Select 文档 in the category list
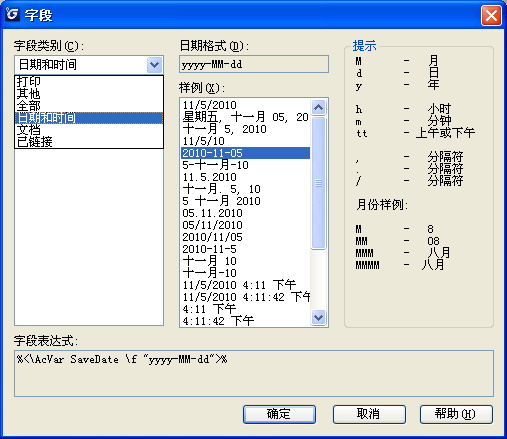This screenshot has width=507, height=439. point(89,130)
